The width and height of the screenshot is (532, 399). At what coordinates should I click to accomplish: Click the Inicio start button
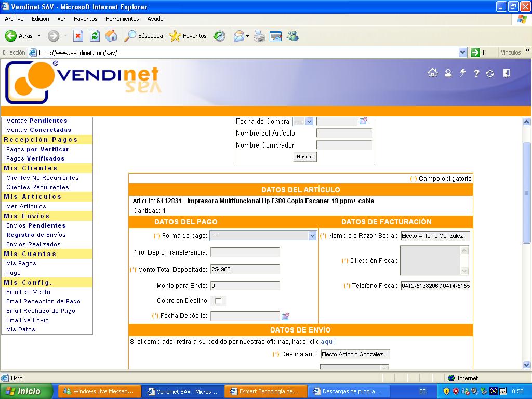26,391
